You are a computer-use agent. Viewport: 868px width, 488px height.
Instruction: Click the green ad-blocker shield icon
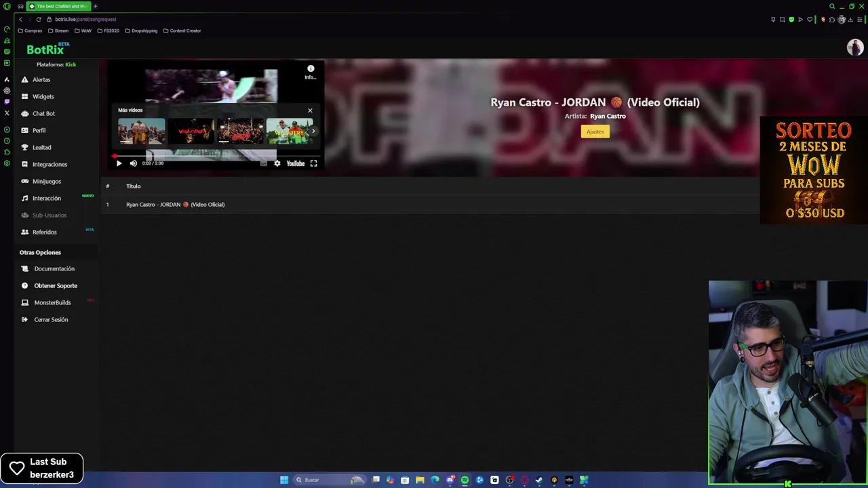tap(791, 20)
